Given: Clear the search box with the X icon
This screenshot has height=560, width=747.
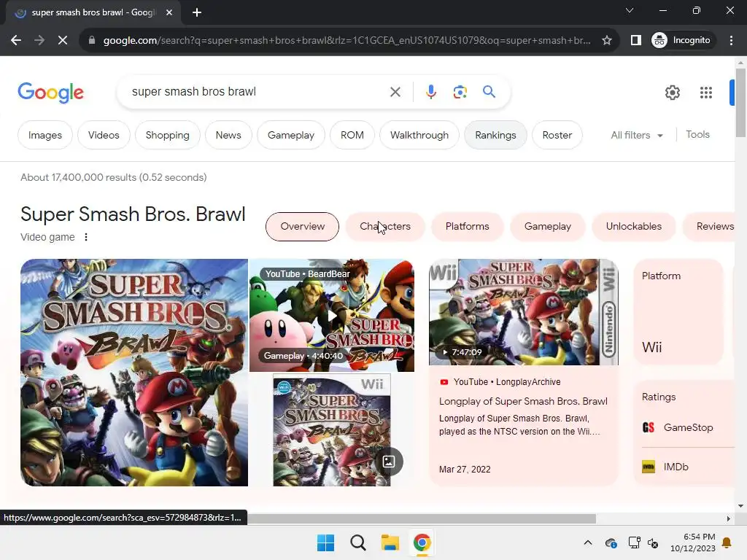Looking at the screenshot, I should [395, 92].
